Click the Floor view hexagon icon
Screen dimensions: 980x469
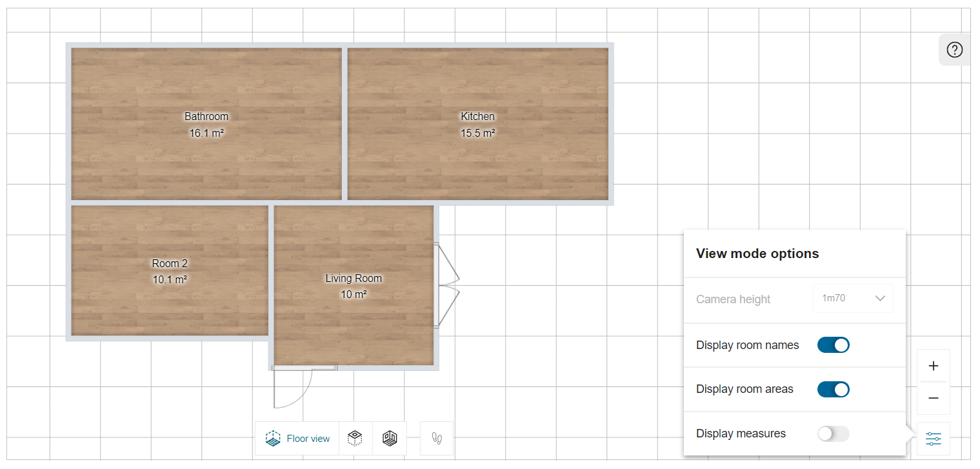coord(273,438)
